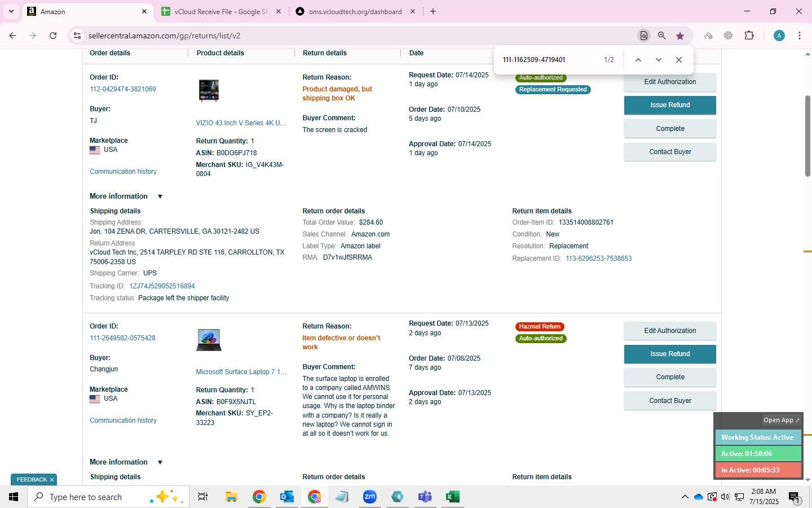The width and height of the screenshot is (812, 508).
Task: Click the zoom magnifier icon in address bar
Action: [662, 36]
